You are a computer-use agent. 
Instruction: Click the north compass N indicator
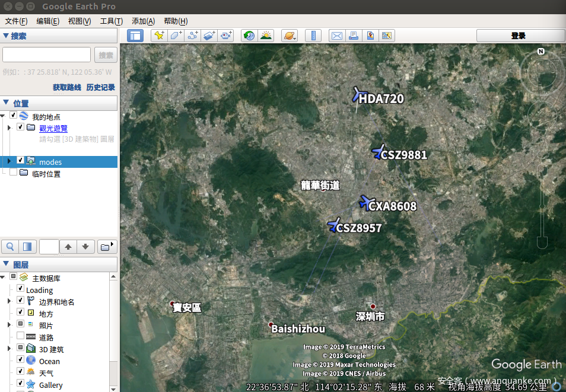click(540, 51)
